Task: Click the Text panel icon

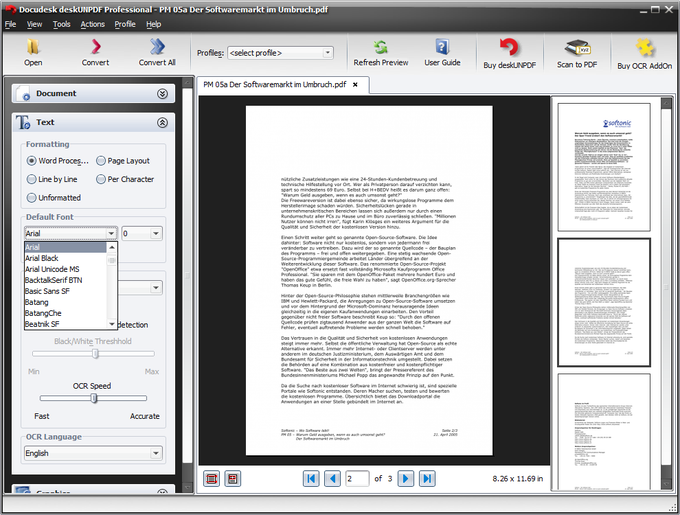Action: pyautogui.click(x=23, y=123)
